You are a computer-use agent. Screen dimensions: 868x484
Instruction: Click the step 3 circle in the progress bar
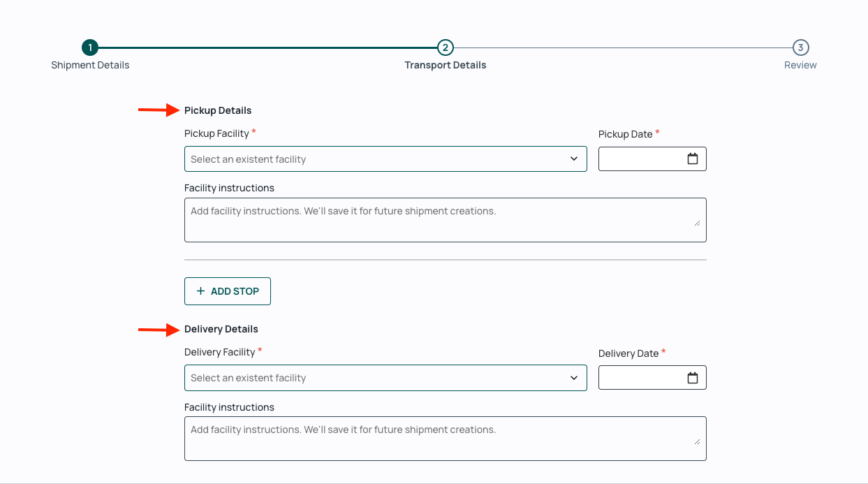click(800, 47)
